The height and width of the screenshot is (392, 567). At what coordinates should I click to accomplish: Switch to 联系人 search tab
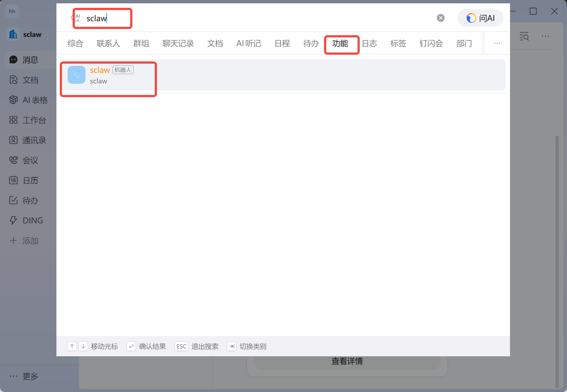pyautogui.click(x=108, y=44)
